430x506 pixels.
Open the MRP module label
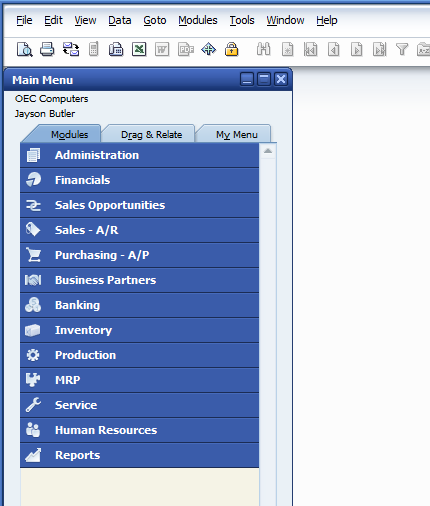point(68,380)
